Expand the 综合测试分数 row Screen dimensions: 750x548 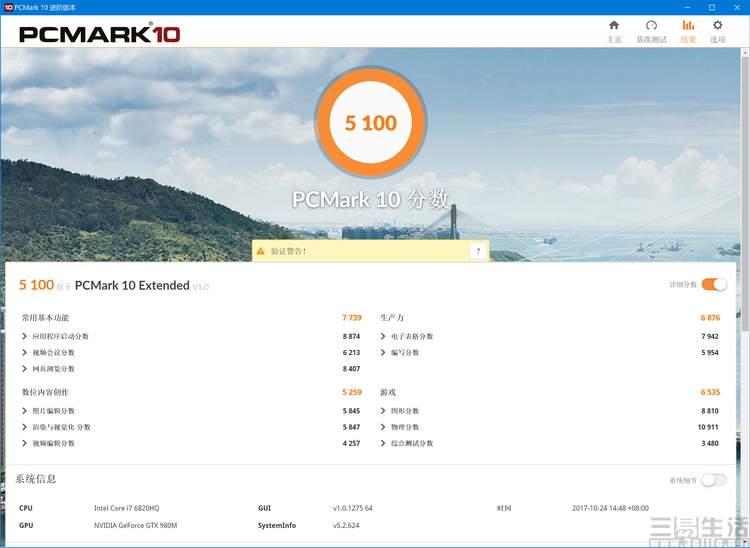[x=383, y=443]
